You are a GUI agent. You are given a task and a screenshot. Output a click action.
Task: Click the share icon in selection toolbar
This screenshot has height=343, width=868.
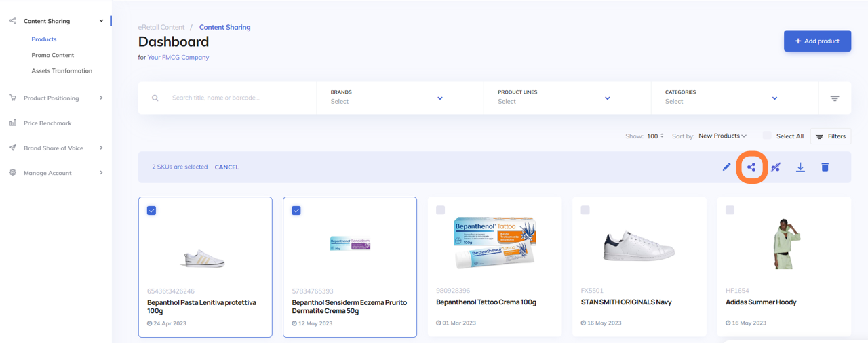[751, 167]
